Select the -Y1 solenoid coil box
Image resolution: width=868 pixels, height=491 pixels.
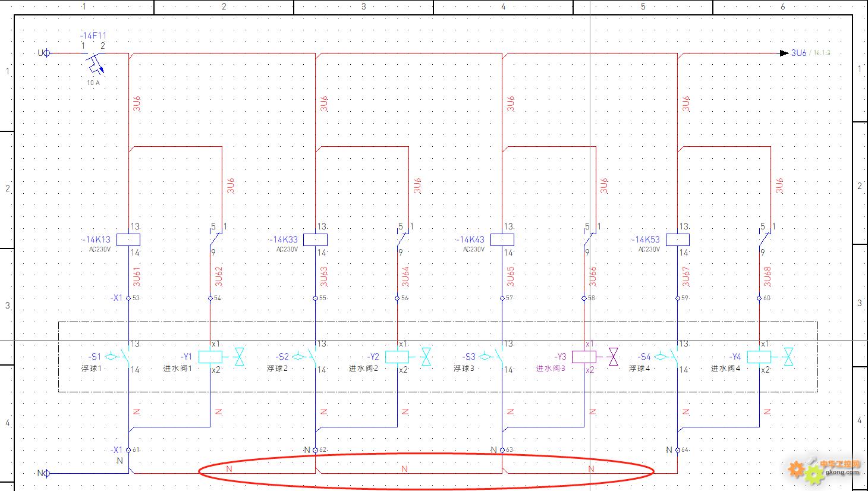[210, 357]
